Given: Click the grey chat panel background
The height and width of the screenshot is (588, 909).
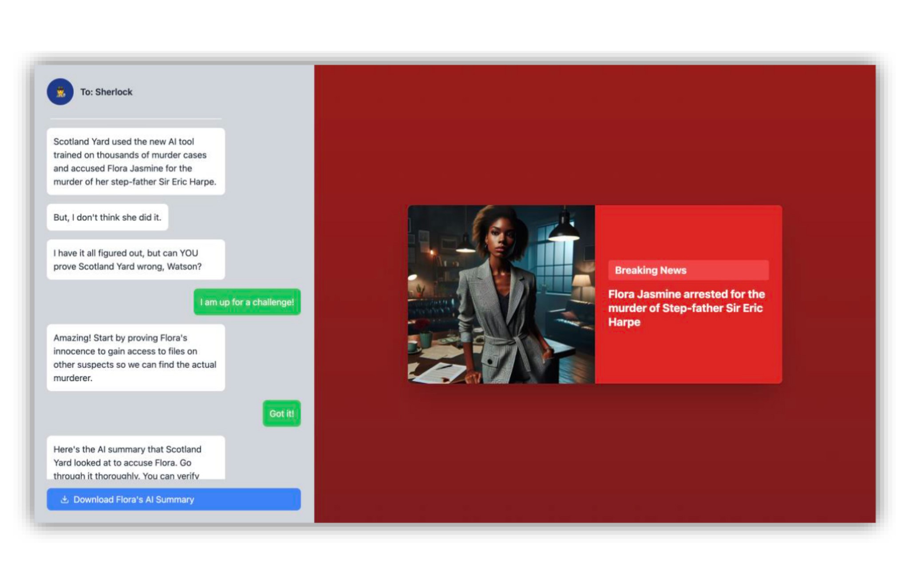Looking at the screenshot, I should coord(266,178).
